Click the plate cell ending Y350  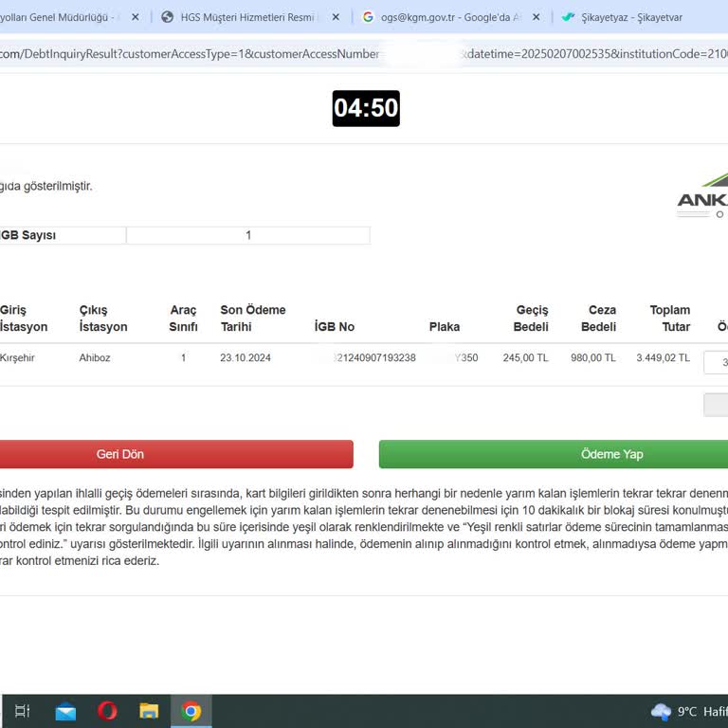(465, 357)
